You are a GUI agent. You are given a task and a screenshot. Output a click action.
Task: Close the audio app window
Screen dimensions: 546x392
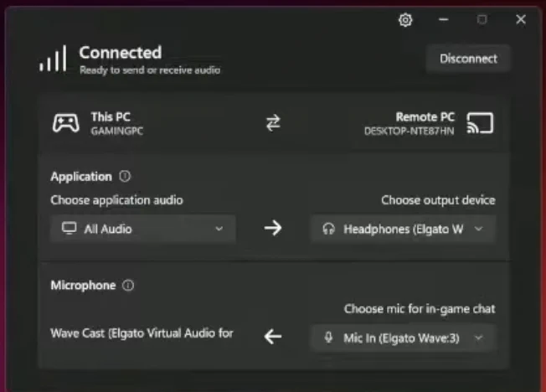point(521,19)
